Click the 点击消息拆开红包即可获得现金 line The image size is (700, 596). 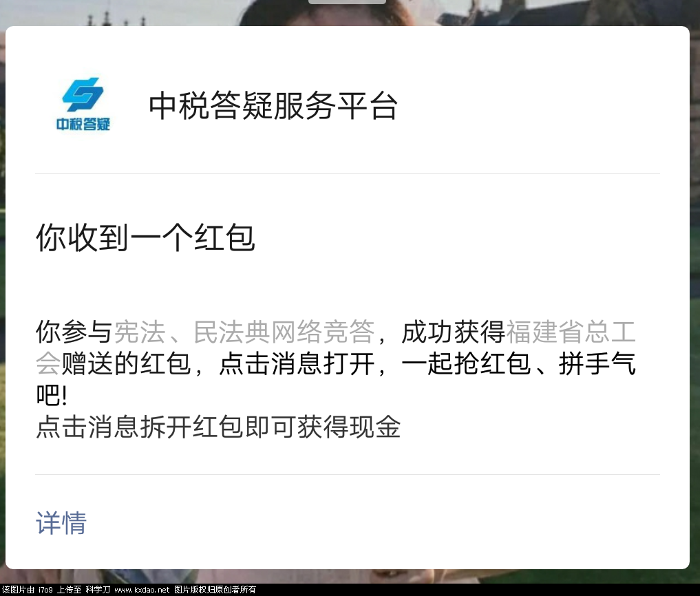point(218,427)
